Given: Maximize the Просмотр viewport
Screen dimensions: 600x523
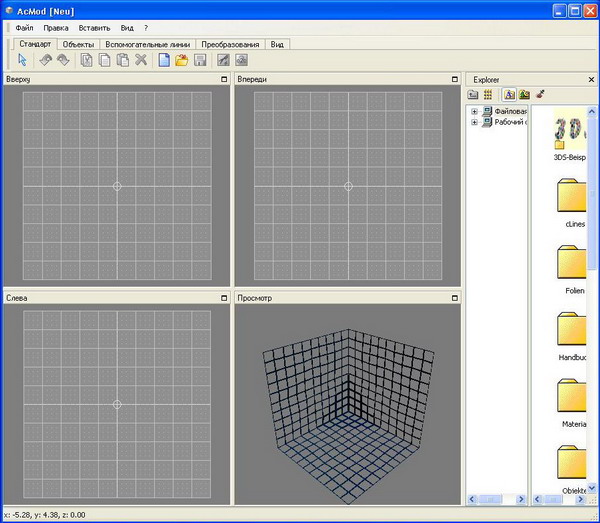Looking at the screenshot, I should tap(454, 298).
